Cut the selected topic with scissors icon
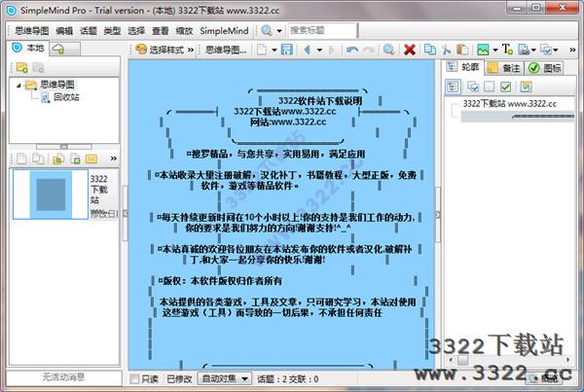584x392 pixels. [x=446, y=50]
